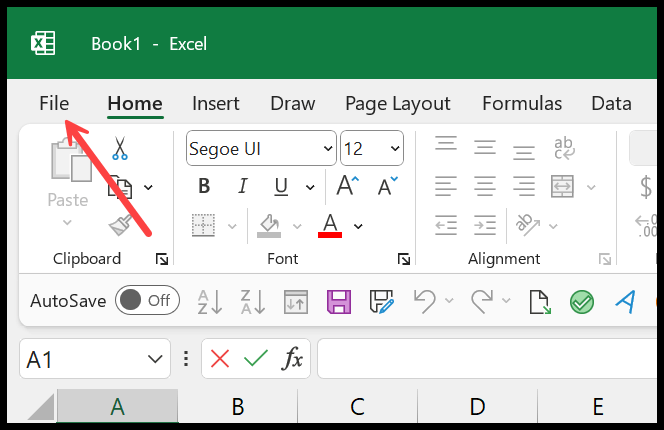Click page with green arrow icon
This screenshot has height=430, width=664.
point(540,302)
